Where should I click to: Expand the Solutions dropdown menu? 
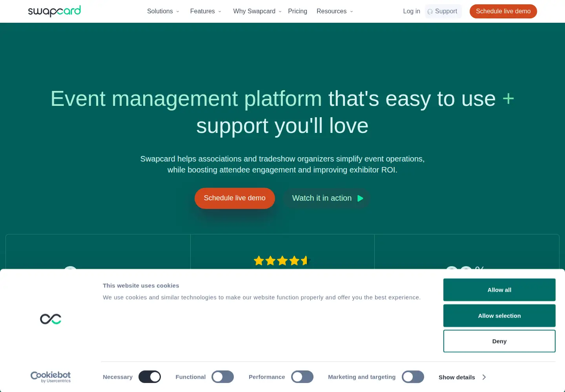point(163,11)
